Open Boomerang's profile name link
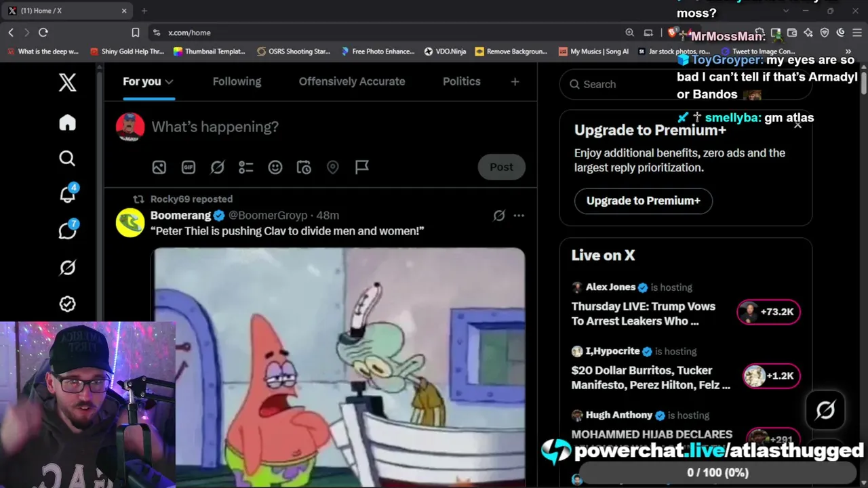 click(180, 216)
